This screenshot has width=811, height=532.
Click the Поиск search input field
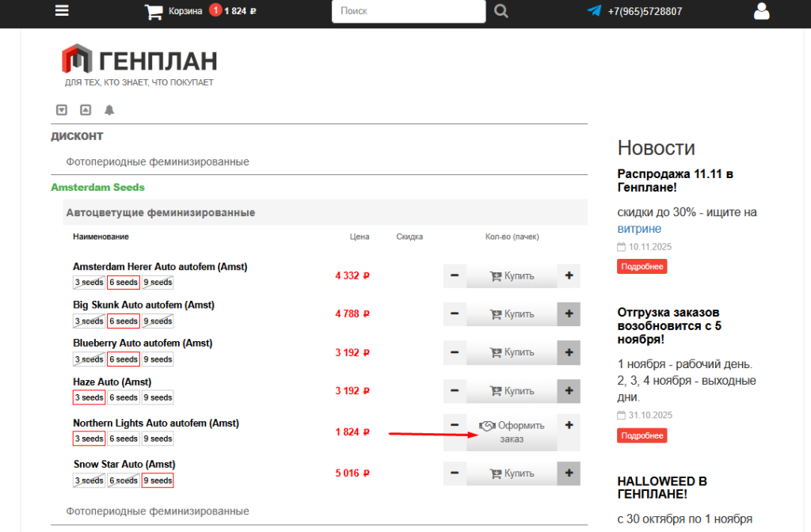(x=408, y=11)
